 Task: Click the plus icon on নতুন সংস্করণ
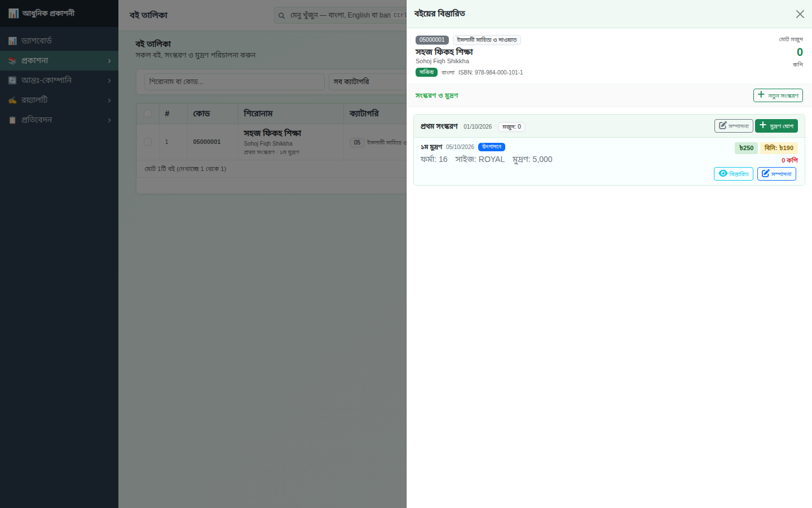click(x=761, y=95)
